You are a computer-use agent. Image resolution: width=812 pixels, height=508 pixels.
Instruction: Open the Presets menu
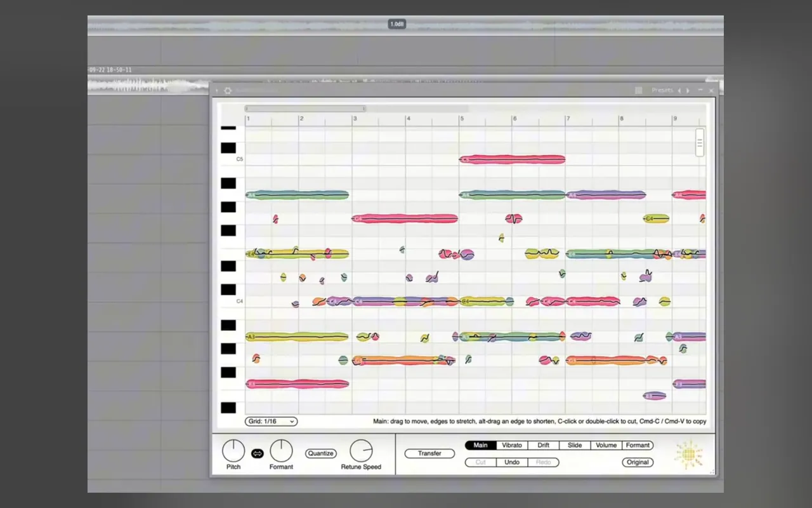click(662, 90)
